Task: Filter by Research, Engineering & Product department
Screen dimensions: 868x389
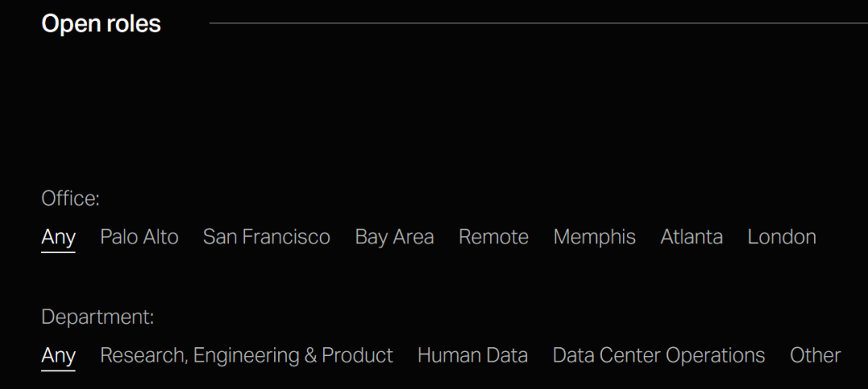Action: point(247,355)
